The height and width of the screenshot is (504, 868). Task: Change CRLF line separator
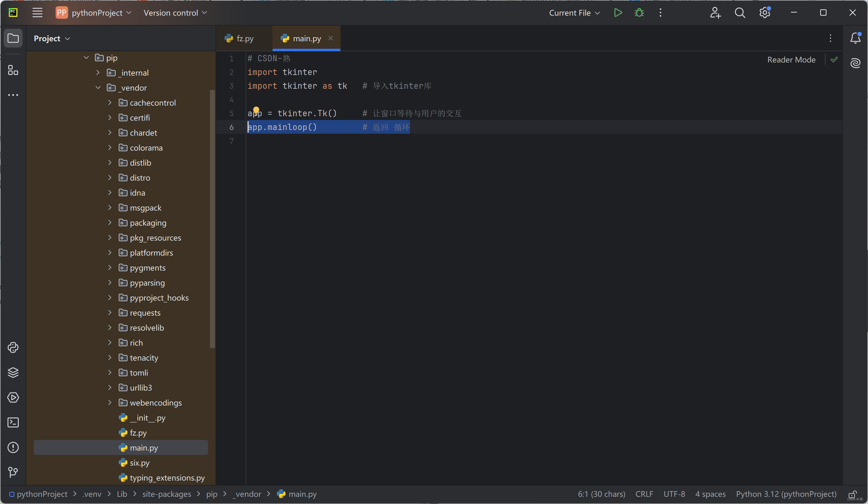(644, 494)
